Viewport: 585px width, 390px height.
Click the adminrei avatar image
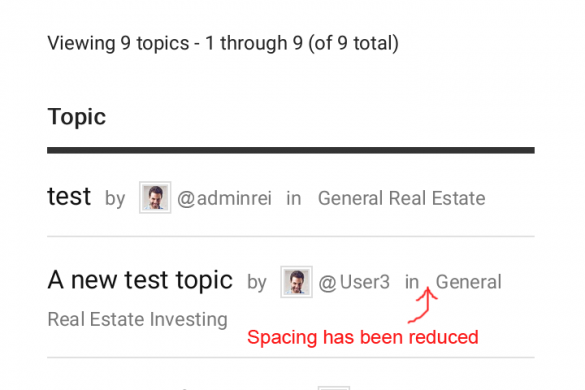[x=155, y=197]
